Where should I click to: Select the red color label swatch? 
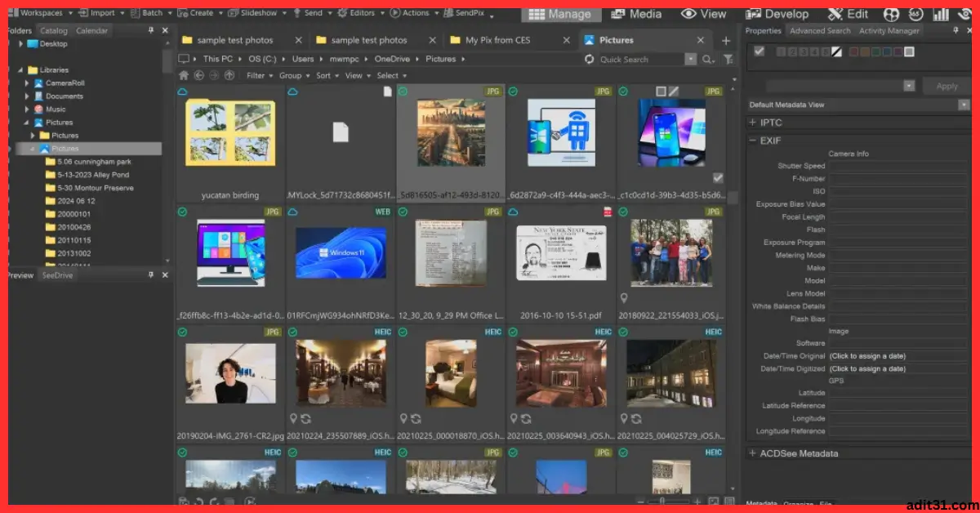point(854,52)
